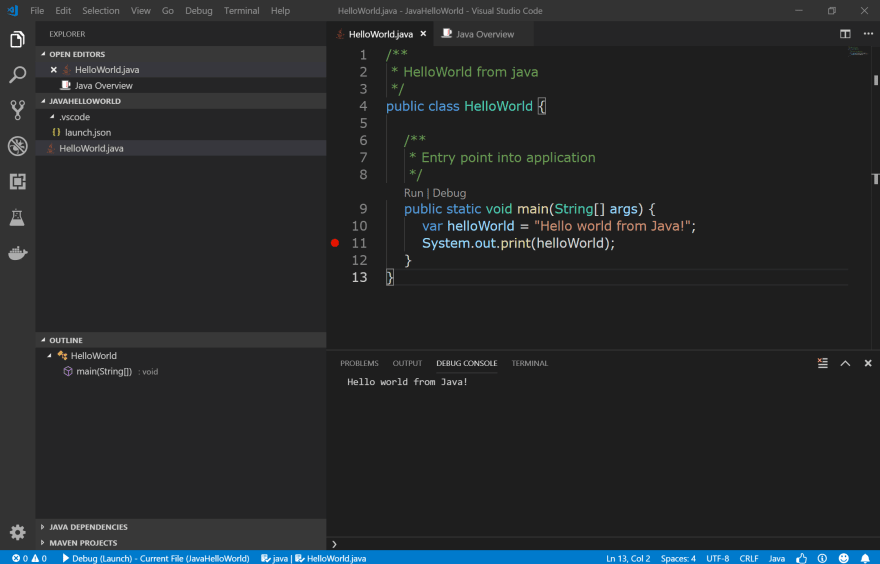Screen dimensions: 880x564
Task: Clear the debug console output
Action: tap(822, 363)
